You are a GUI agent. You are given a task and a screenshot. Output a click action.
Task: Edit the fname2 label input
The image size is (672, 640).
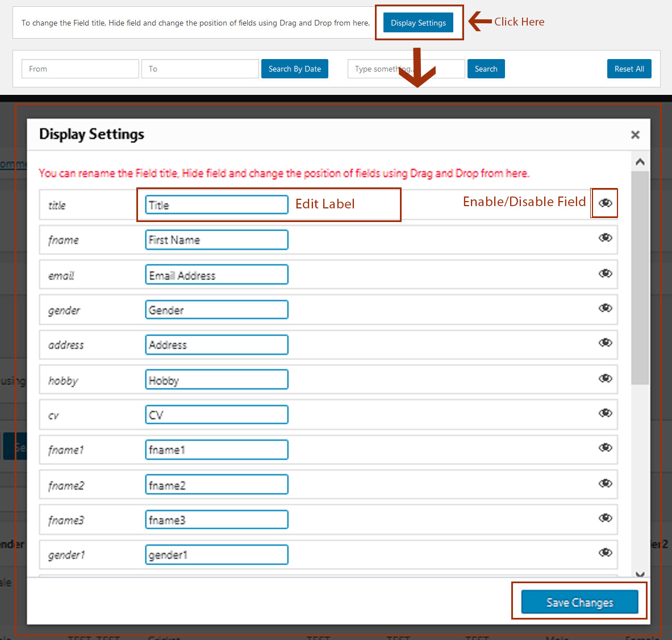[x=216, y=484]
